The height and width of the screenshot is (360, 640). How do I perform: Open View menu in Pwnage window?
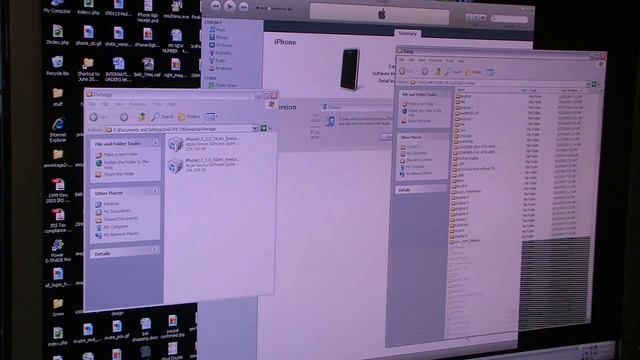point(119,104)
